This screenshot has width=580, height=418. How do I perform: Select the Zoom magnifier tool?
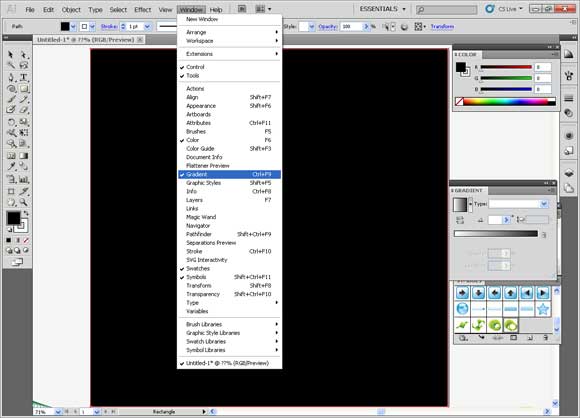(x=23, y=202)
